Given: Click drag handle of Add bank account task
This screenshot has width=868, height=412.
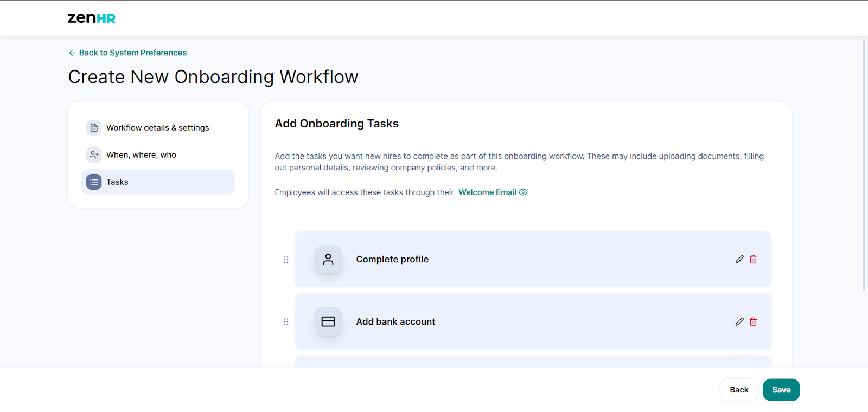Looking at the screenshot, I should pyautogui.click(x=286, y=321).
